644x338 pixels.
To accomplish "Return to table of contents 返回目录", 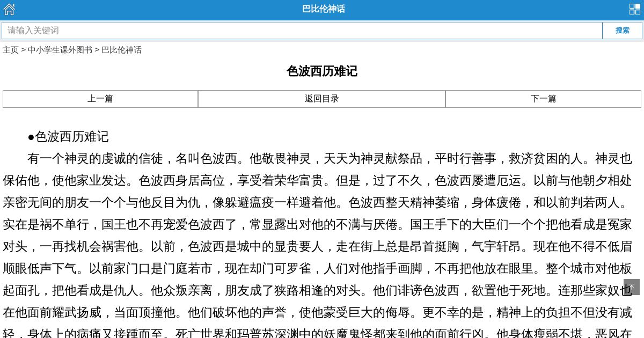I will click(x=322, y=99).
